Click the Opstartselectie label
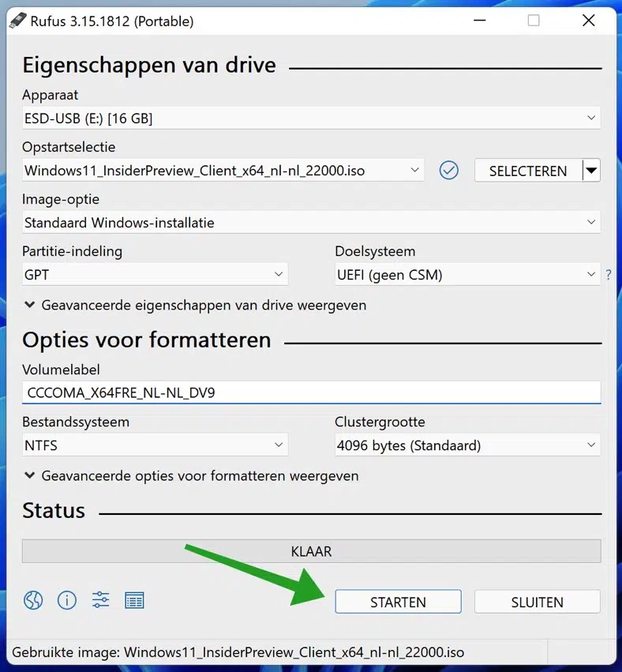622x672 pixels. (x=69, y=147)
